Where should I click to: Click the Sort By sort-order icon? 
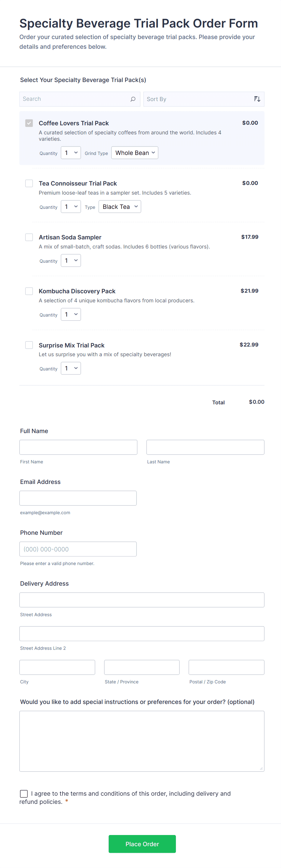(257, 99)
